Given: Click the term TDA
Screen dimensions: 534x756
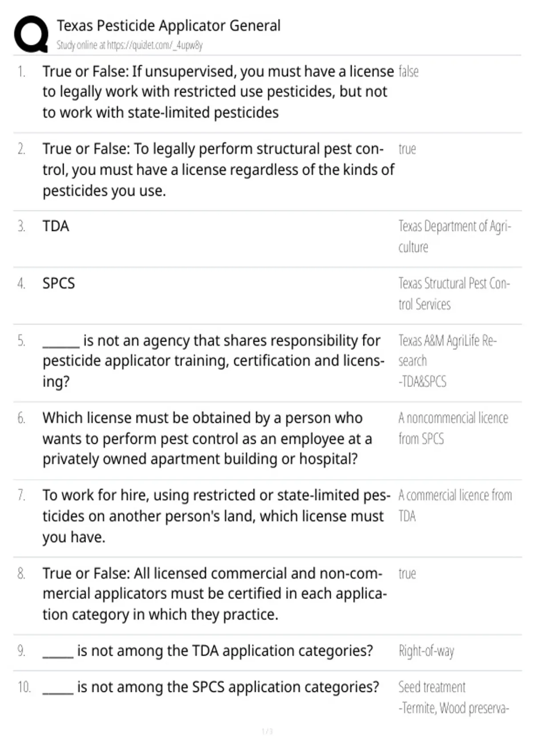Looking at the screenshot, I should coord(56,226).
